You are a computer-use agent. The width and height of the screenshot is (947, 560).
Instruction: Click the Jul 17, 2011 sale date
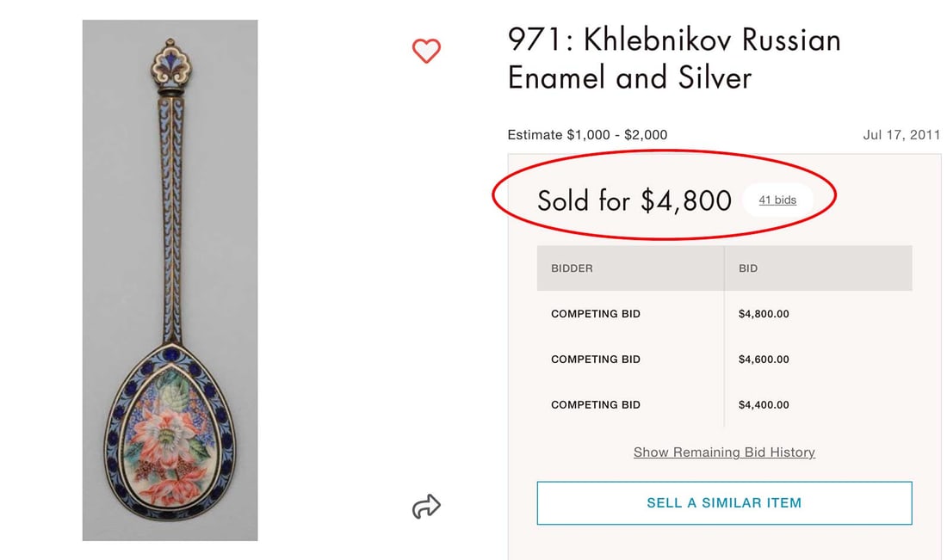point(901,135)
